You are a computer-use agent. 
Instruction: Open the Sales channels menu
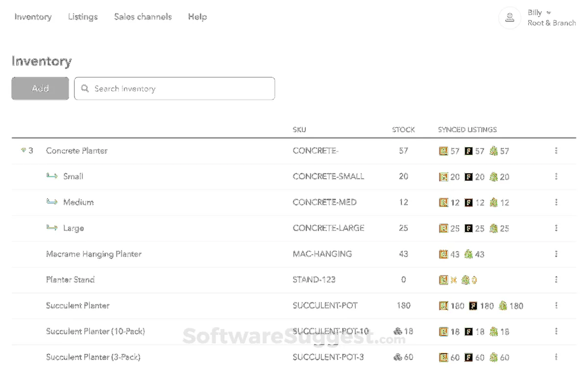(x=143, y=17)
